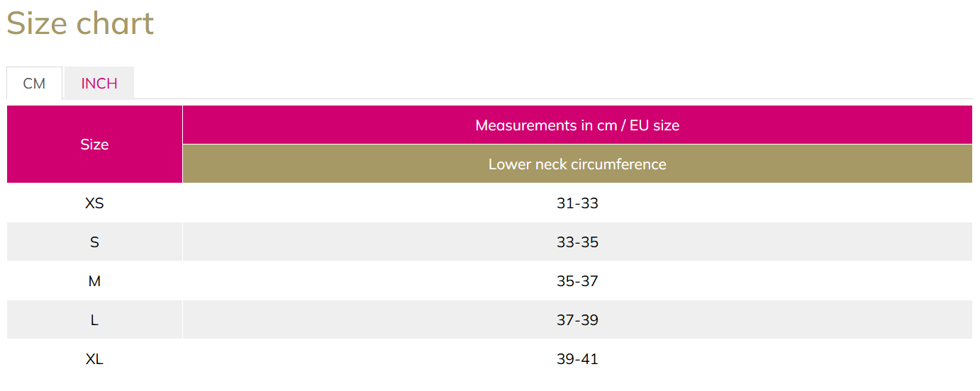Select the S size cell
The height and width of the screenshot is (391, 980).
click(94, 242)
